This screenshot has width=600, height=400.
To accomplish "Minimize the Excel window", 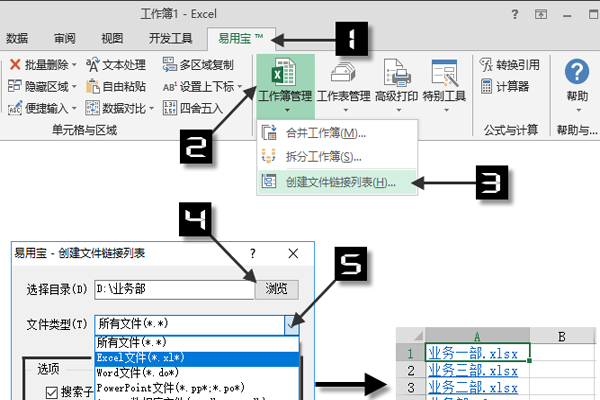I will click(x=567, y=15).
